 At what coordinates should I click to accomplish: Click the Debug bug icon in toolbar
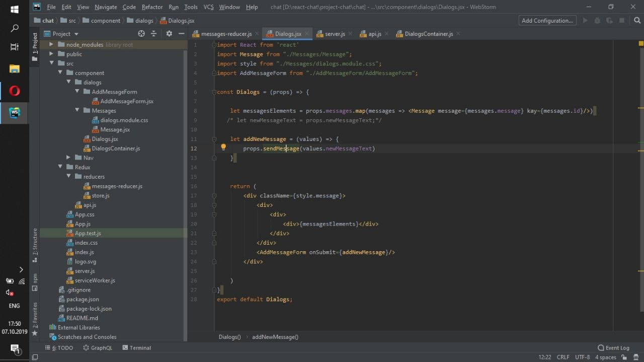(597, 21)
